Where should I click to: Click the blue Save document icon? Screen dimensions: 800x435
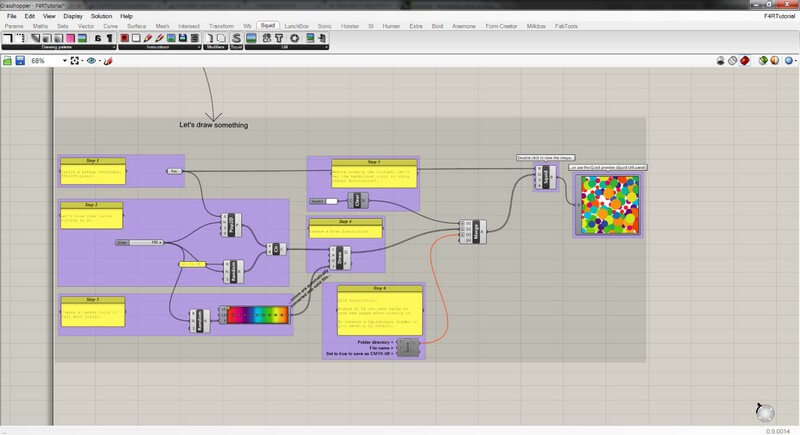tap(19, 61)
